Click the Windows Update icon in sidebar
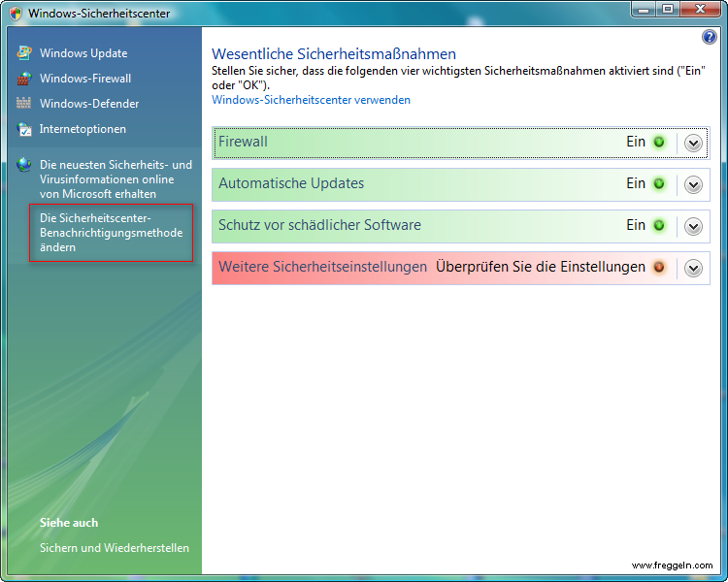Image resolution: width=728 pixels, height=582 pixels. click(24, 53)
